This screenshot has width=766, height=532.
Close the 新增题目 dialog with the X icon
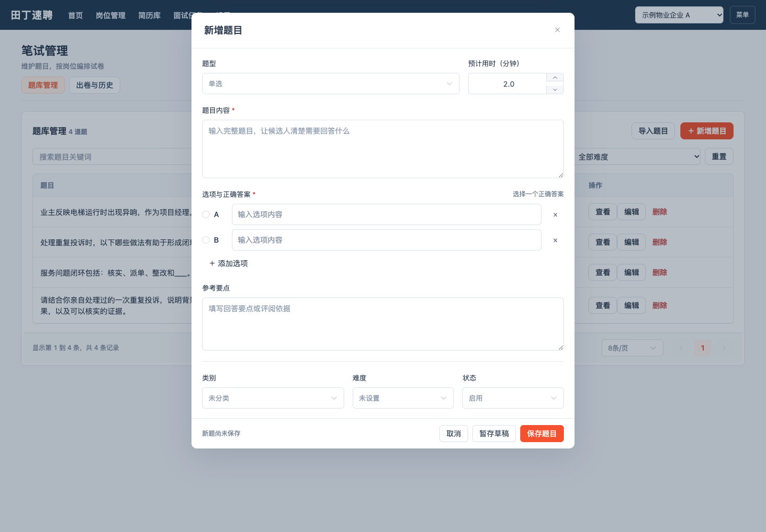click(x=557, y=30)
